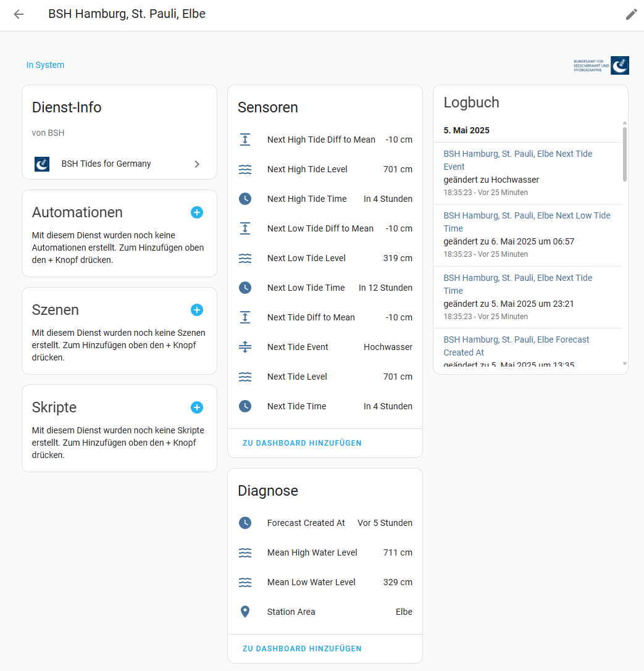Add Diagnose entities to dashboard

pyautogui.click(x=302, y=648)
